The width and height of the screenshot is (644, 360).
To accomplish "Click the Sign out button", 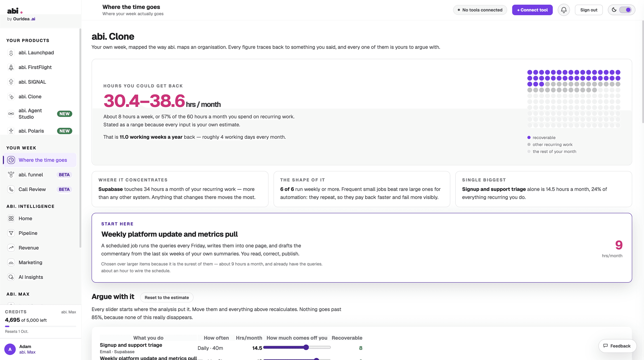I will click(589, 10).
